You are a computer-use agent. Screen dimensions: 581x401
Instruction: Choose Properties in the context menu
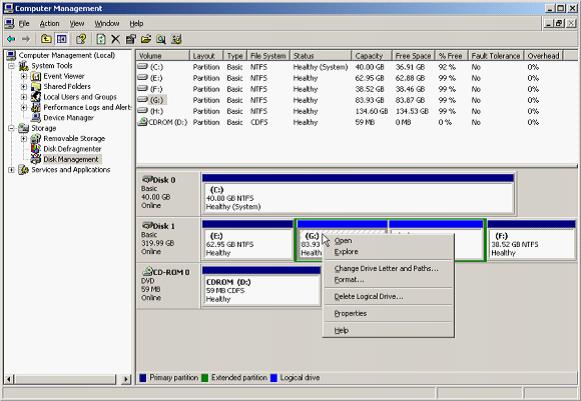click(388, 314)
